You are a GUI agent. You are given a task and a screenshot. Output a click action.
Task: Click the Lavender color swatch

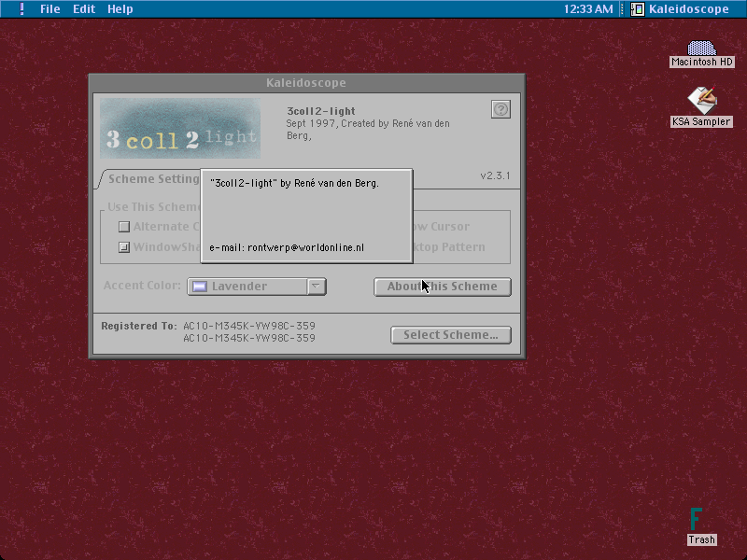(200, 287)
